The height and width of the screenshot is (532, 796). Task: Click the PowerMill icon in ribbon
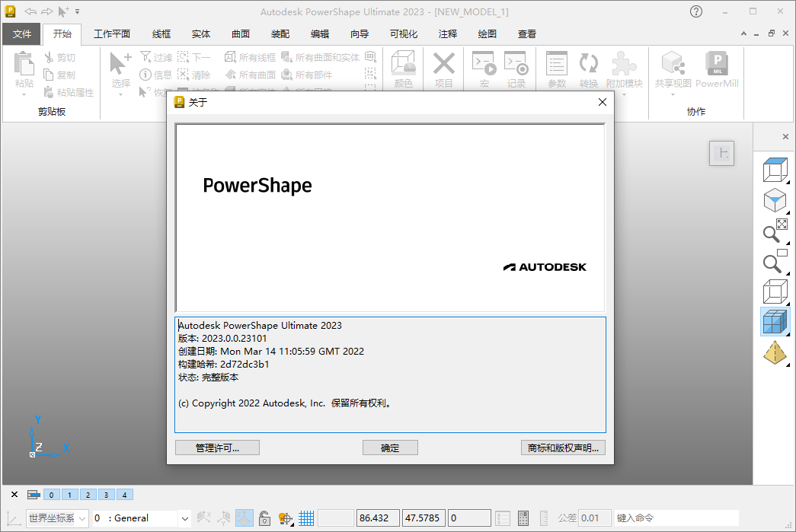click(x=717, y=63)
